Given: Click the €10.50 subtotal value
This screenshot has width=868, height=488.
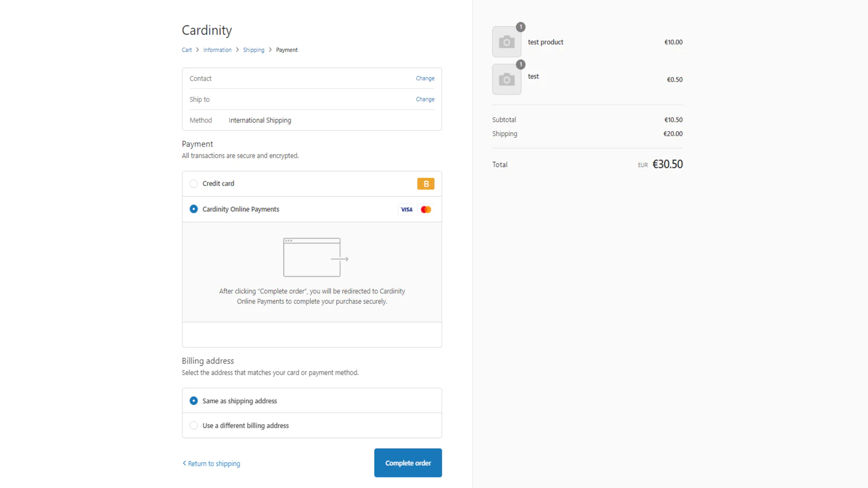Looking at the screenshot, I should coord(674,120).
